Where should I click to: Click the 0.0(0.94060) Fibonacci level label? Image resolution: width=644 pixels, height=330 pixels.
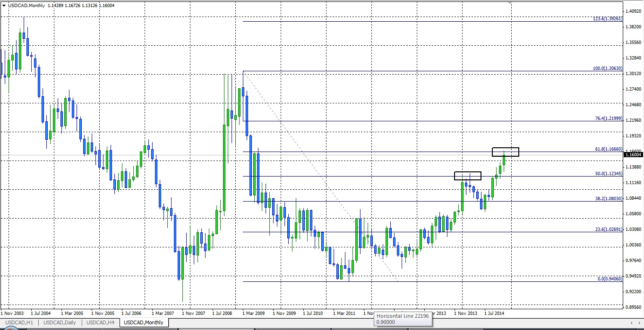610,279
